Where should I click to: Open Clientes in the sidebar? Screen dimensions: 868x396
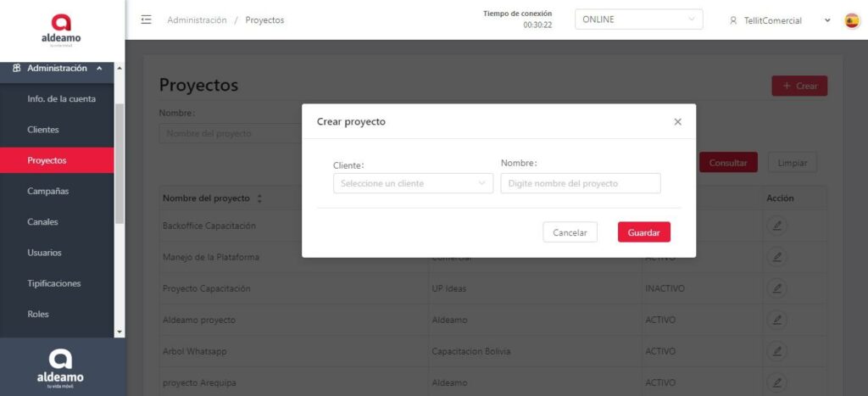point(43,130)
